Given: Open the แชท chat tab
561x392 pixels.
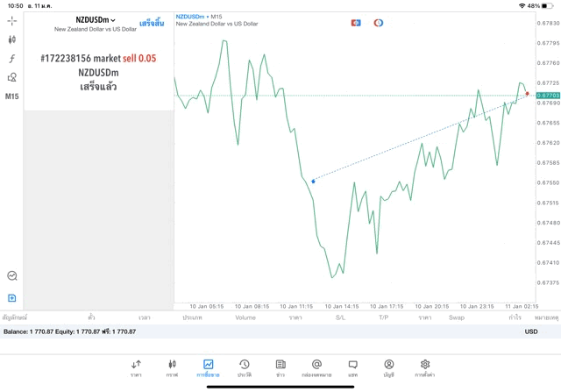Looking at the screenshot, I should coord(352,368).
